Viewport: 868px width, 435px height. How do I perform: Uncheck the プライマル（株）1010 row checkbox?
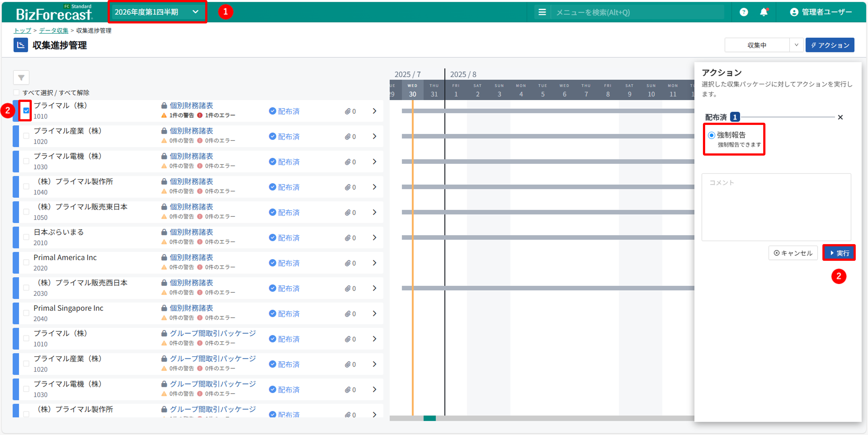point(26,110)
